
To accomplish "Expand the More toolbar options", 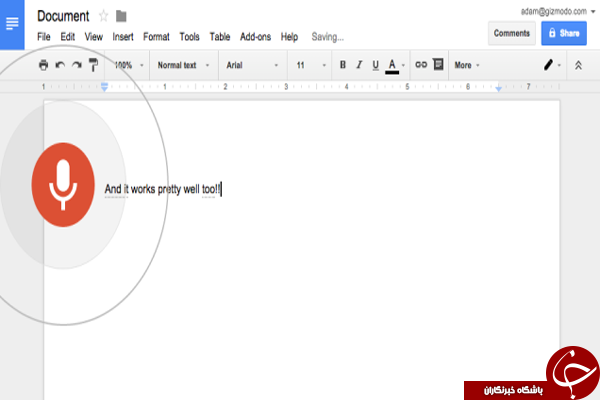I will point(466,65).
